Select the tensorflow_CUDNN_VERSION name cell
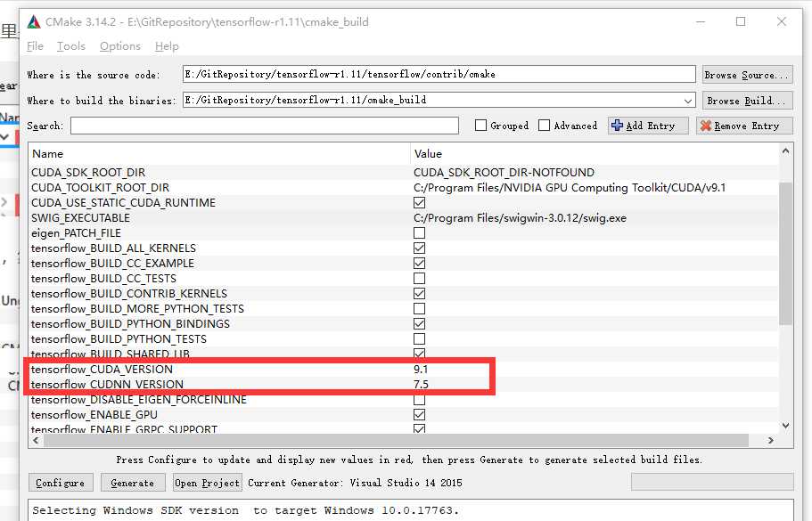This screenshot has width=812, height=521. coord(107,385)
